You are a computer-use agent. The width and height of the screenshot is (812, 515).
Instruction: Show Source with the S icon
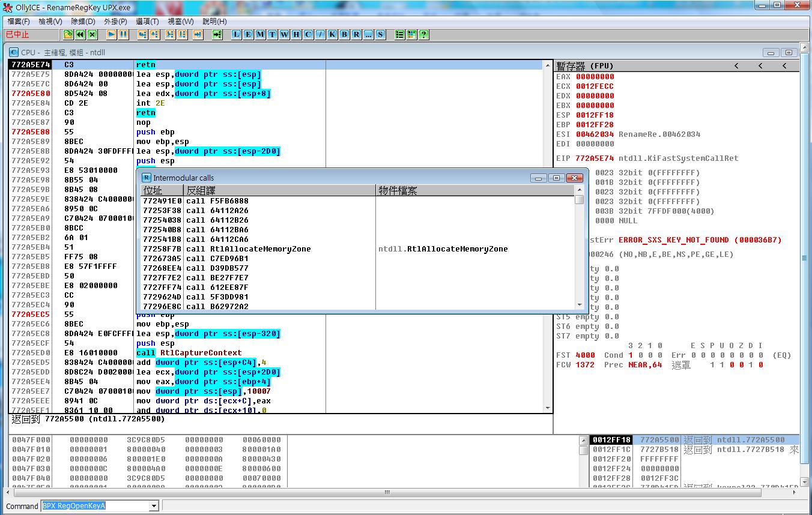(x=381, y=35)
